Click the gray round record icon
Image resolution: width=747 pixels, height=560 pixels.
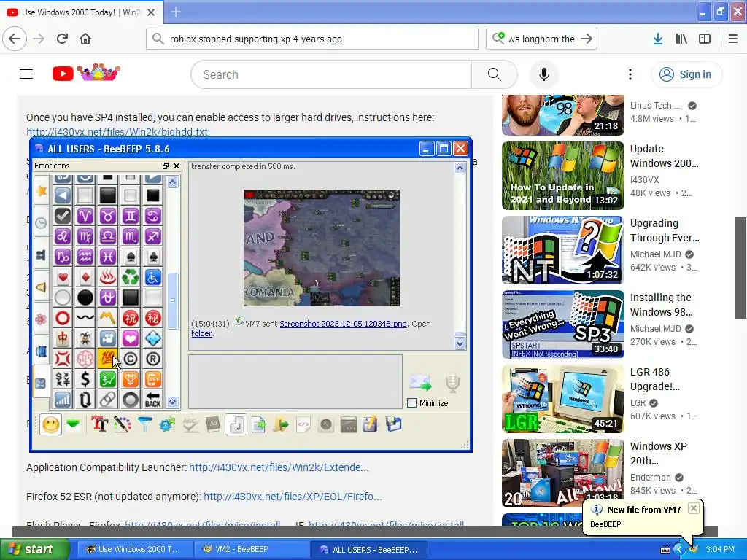(x=326, y=424)
